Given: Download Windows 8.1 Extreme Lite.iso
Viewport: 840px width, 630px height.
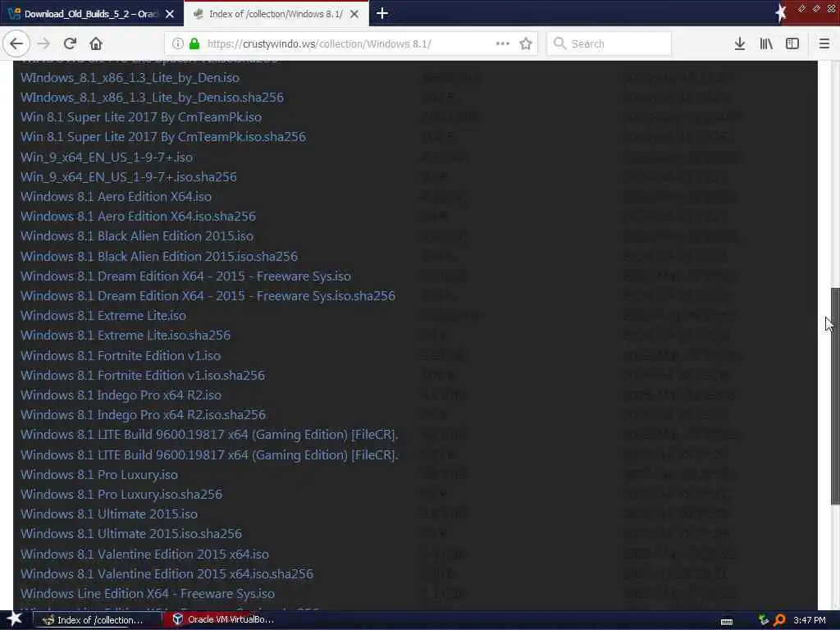Looking at the screenshot, I should (103, 316).
